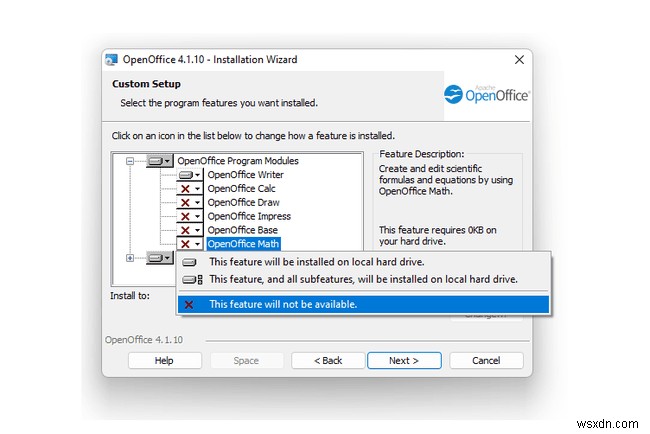
Task: Continue with the Next button
Action: [x=404, y=361]
